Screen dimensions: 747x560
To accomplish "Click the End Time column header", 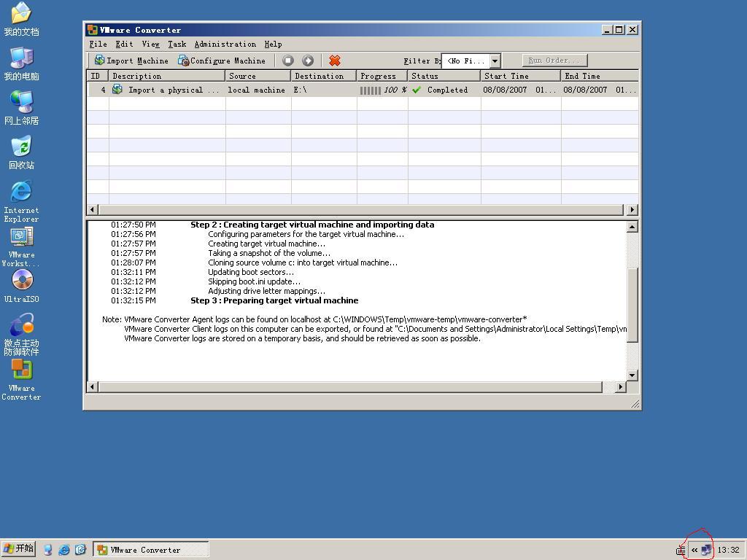I will click(x=600, y=76).
